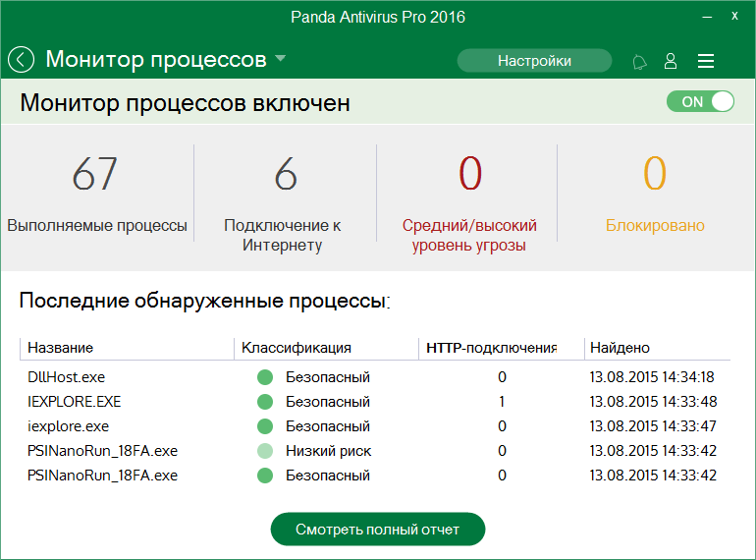The image size is (756, 560).
Task: Click HTTP connection value 1 for IEXPLORE.EXE
Action: (x=502, y=402)
